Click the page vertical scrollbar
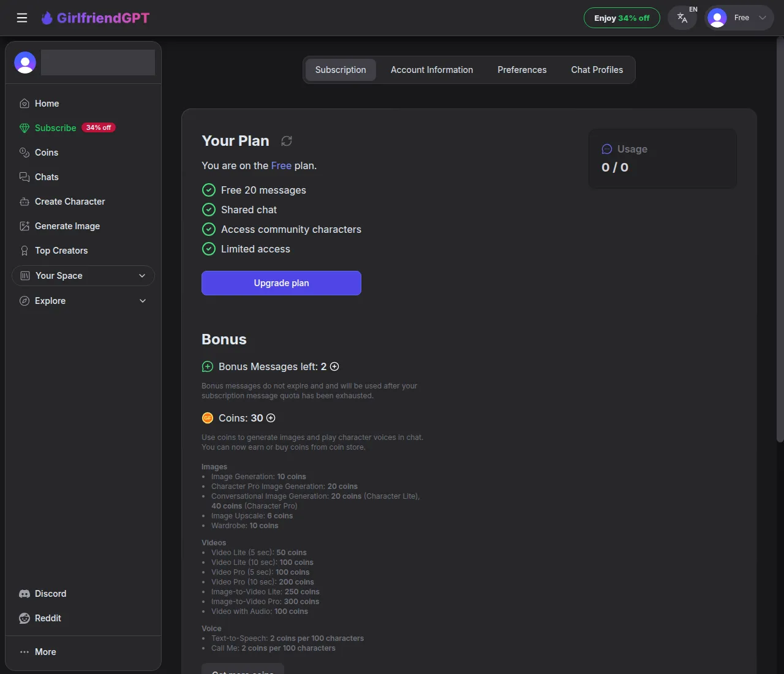The image size is (784, 674). (780, 239)
